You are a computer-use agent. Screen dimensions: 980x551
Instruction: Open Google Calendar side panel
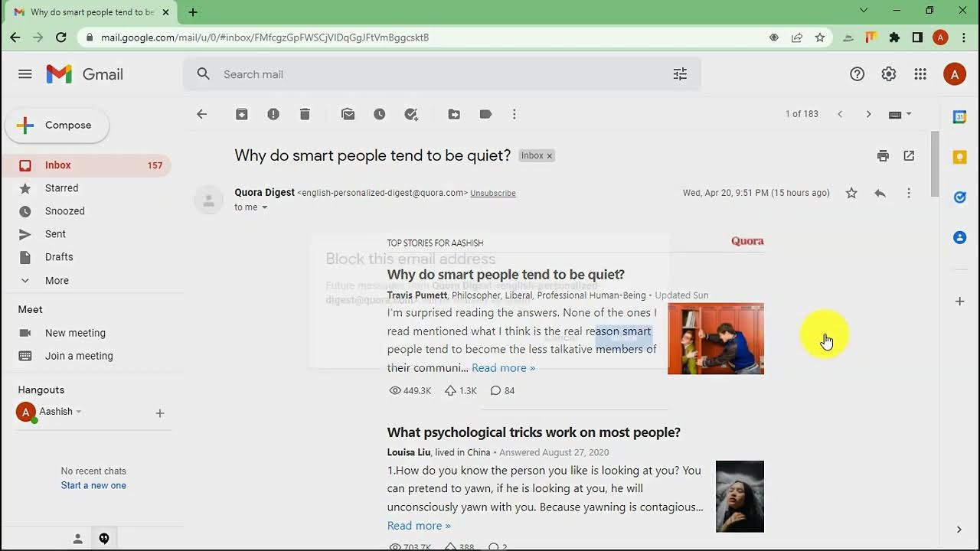959,117
